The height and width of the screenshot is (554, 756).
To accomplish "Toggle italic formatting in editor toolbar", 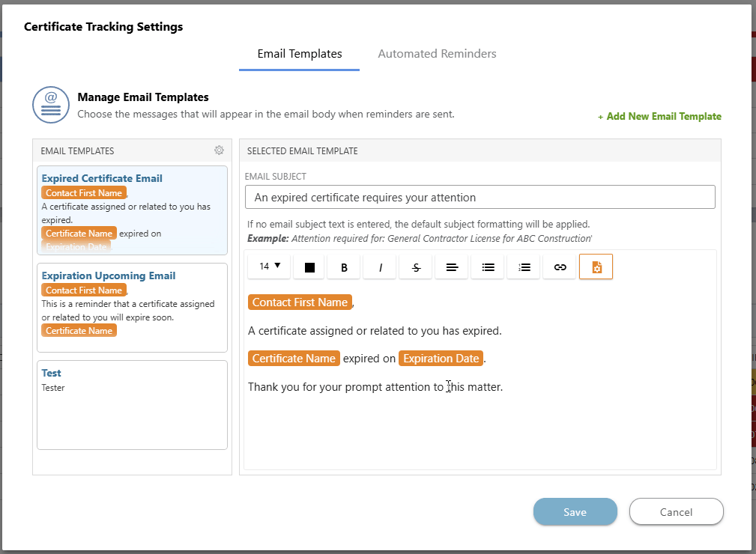I will tap(380, 267).
